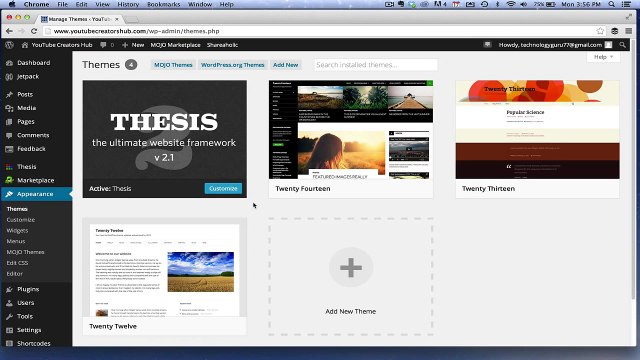
Task: Open MOJO Themes in Appearance submenu
Action: (x=25, y=252)
